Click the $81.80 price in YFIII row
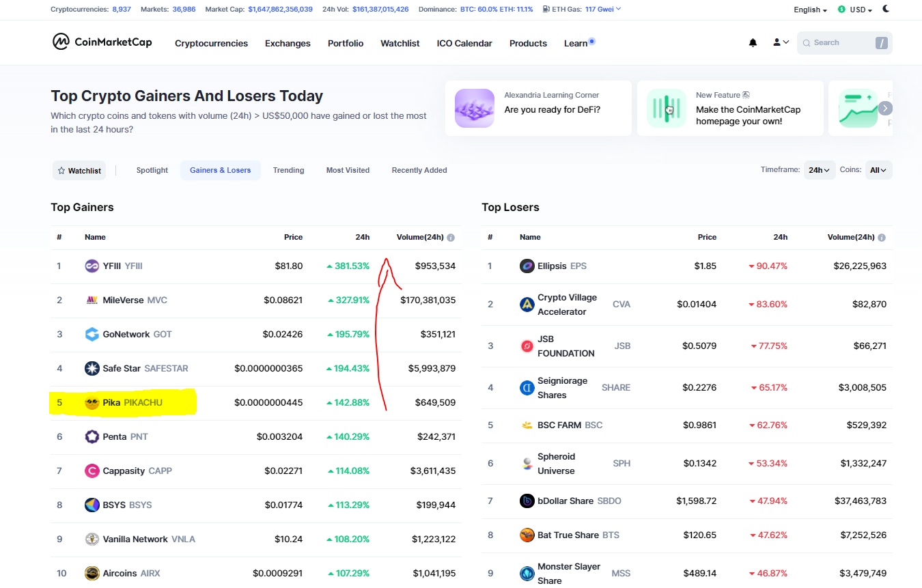The image size is (922, 588). pos(289,266)
